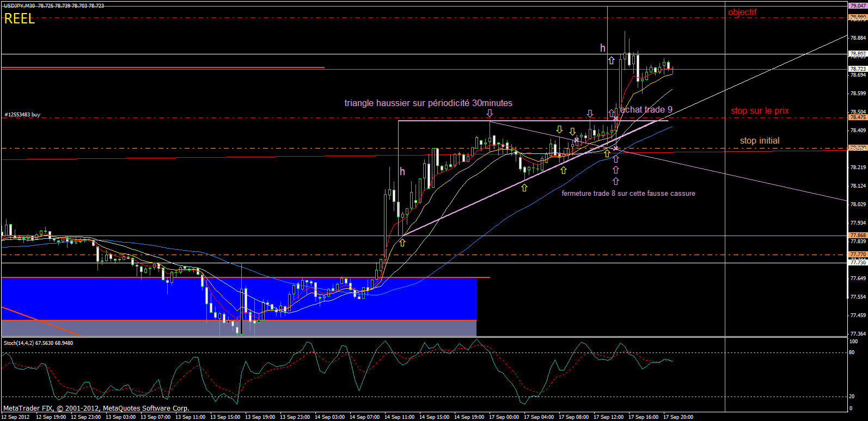Click the 17 Sep 04:00 time label

click(x=539, y=417)
